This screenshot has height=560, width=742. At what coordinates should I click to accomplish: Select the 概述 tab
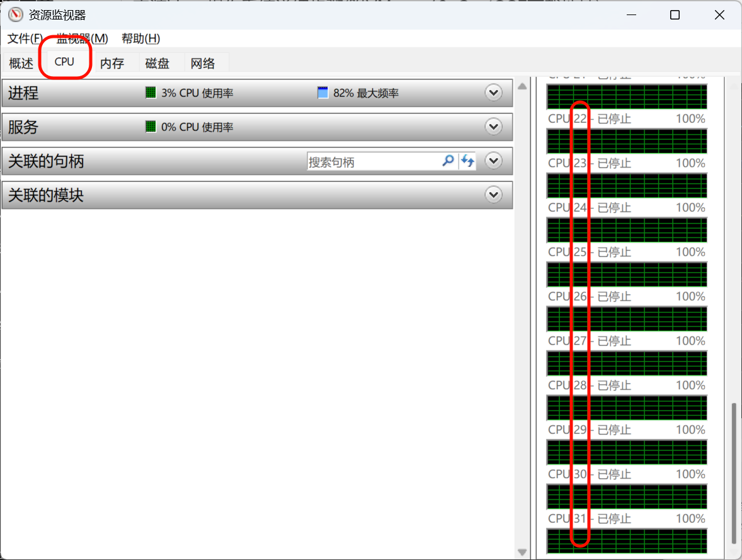point(21,63)
